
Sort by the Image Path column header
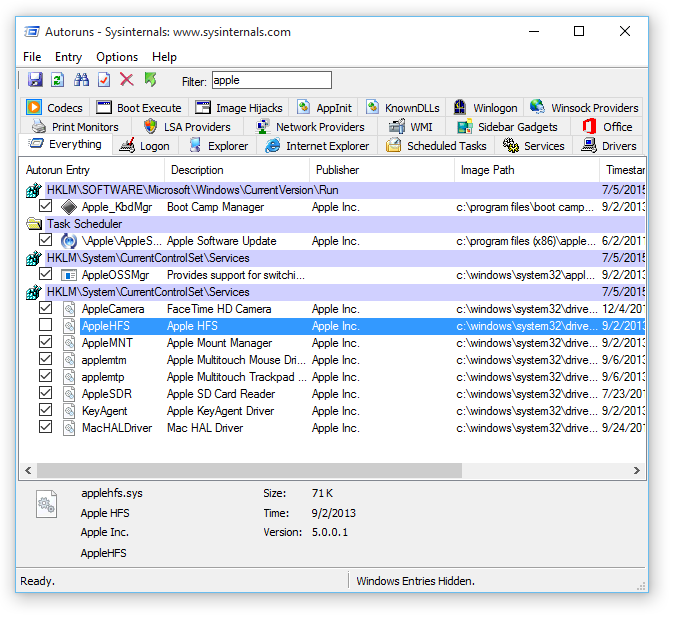(527, 170)
